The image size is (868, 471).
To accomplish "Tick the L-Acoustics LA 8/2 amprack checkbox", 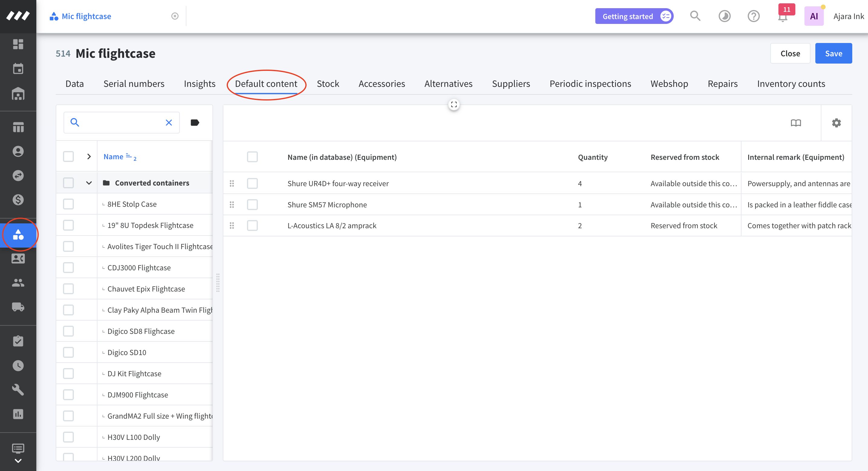I will pos(252,226).
